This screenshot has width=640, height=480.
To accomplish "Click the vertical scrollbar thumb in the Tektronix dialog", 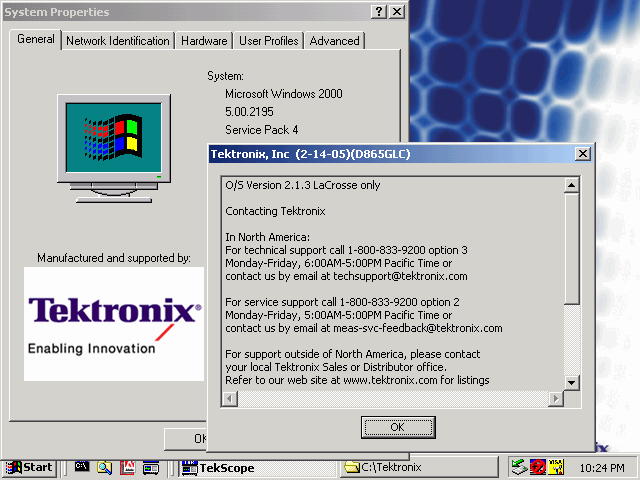I will 571,249.
